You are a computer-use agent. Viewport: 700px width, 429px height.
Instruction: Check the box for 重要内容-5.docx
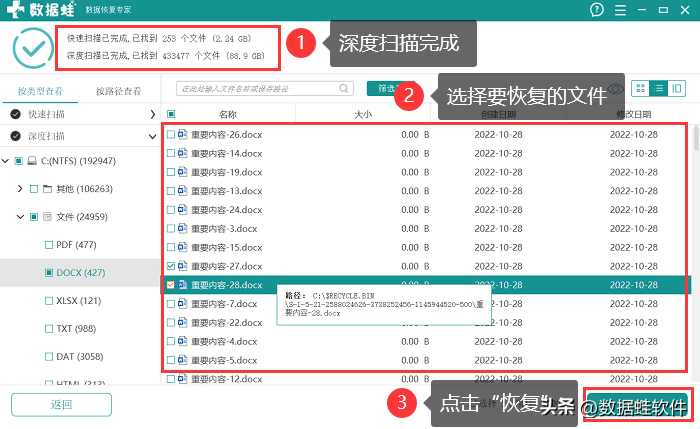click(x=171, y=360)
